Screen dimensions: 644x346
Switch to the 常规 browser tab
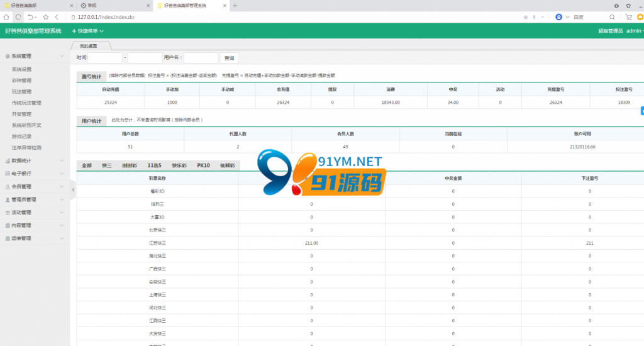(x=115, y=5)
